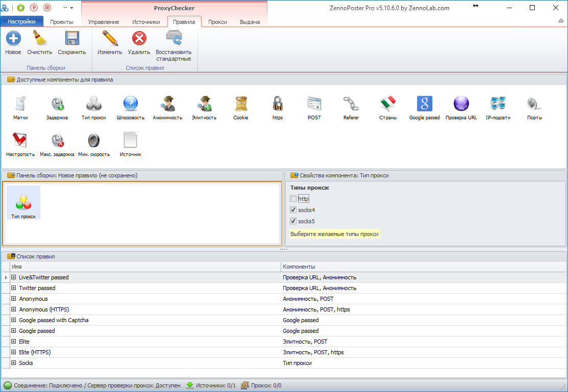Click the Изменить pencil icon
This screenshot has width=568, height=392.
[x=110, y=38]
